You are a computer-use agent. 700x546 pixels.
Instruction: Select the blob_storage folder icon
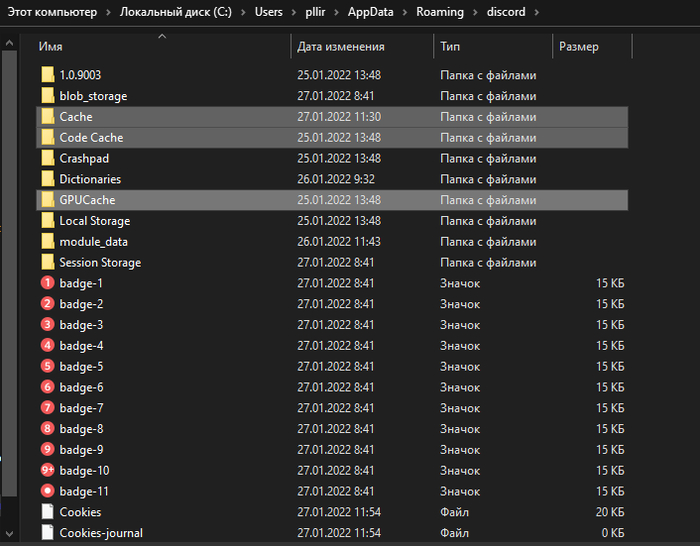(x=47, y=96)
